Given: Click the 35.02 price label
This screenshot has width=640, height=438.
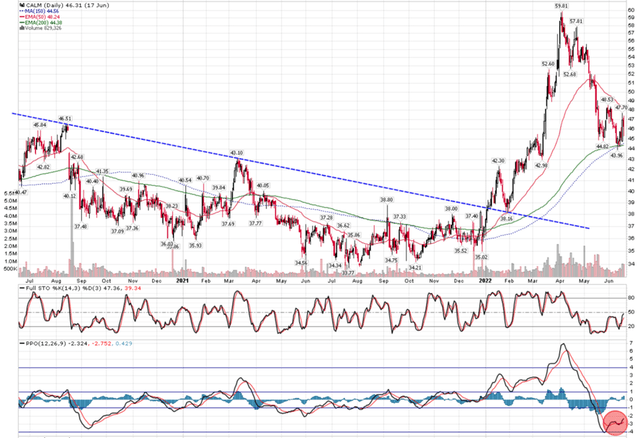Looking at the screenshot, I should pos(482,257).
